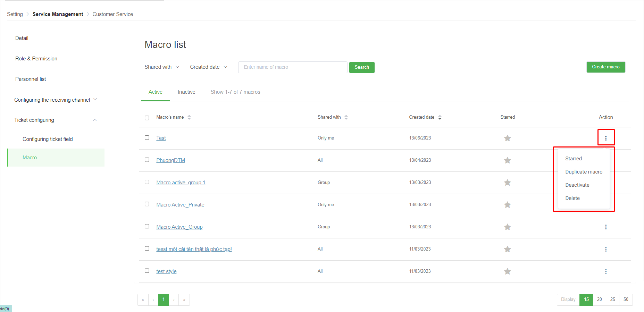The image size is (644, 312).
Task: Check the Macro Active_Private checkbox
Action: point(147,204)
